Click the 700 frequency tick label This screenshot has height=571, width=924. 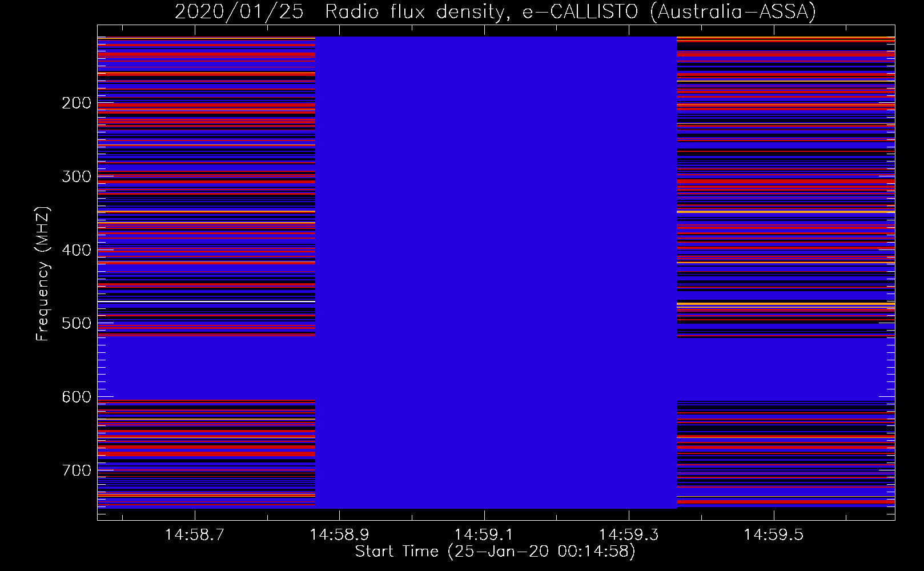click(77, 471)
